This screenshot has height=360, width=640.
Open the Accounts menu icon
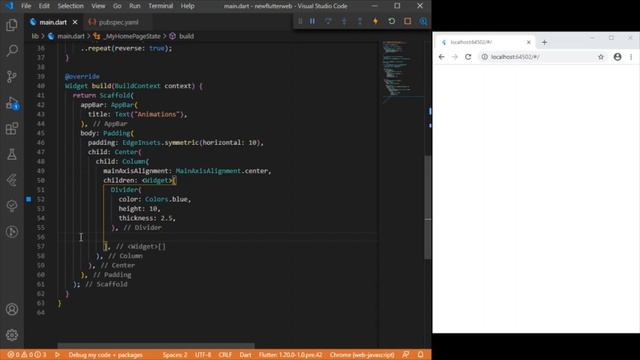pos(12,309)
